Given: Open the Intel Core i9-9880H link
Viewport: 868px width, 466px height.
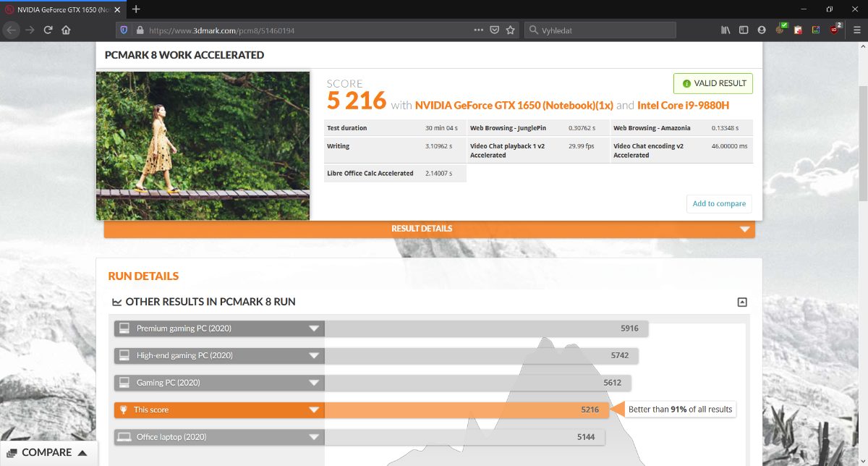Looking at the screenshot, I should coord(683,106).
